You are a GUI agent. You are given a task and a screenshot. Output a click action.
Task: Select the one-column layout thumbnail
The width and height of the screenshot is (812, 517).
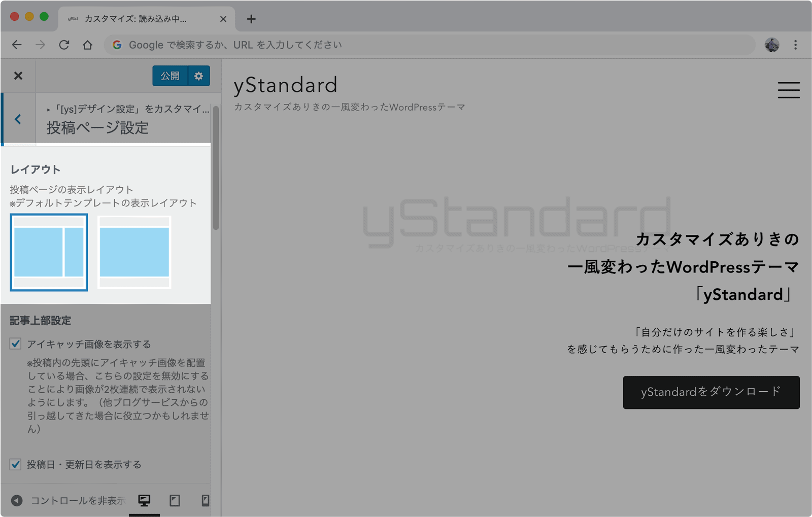(134, 252)
